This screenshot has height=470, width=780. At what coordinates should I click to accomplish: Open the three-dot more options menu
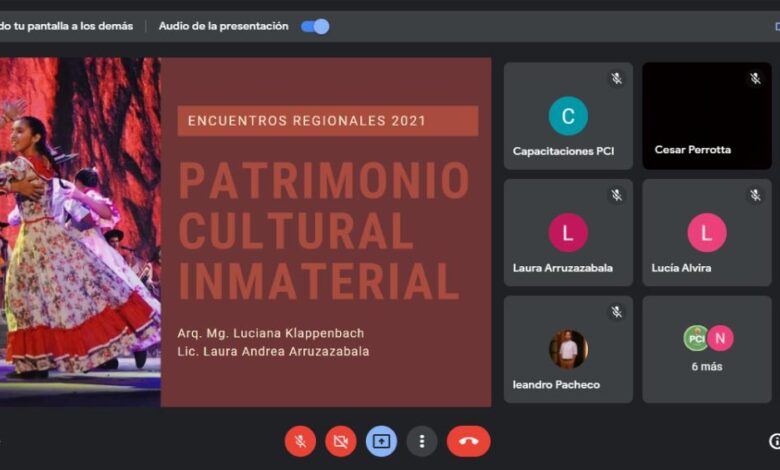[422, 441]
